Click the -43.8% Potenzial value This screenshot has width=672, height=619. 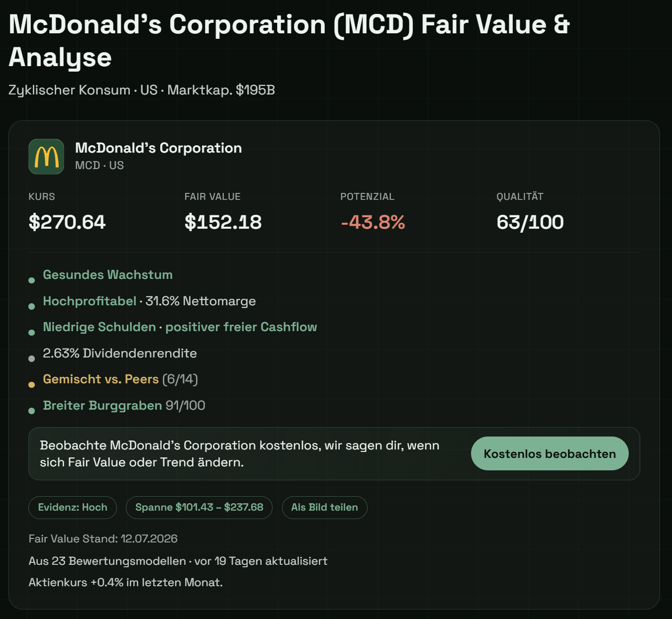pyautogui.click(x=373, y=222)
